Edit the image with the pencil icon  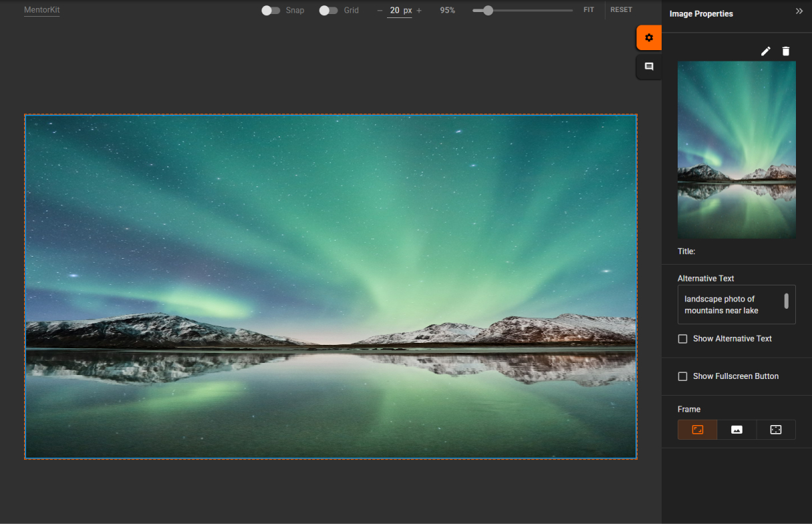(x=766, y=51)
